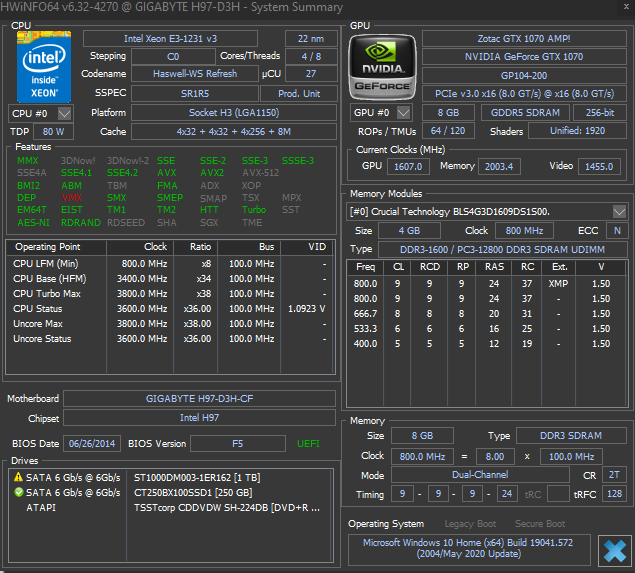Click the 1.0923 V VID value

(307, 309)
